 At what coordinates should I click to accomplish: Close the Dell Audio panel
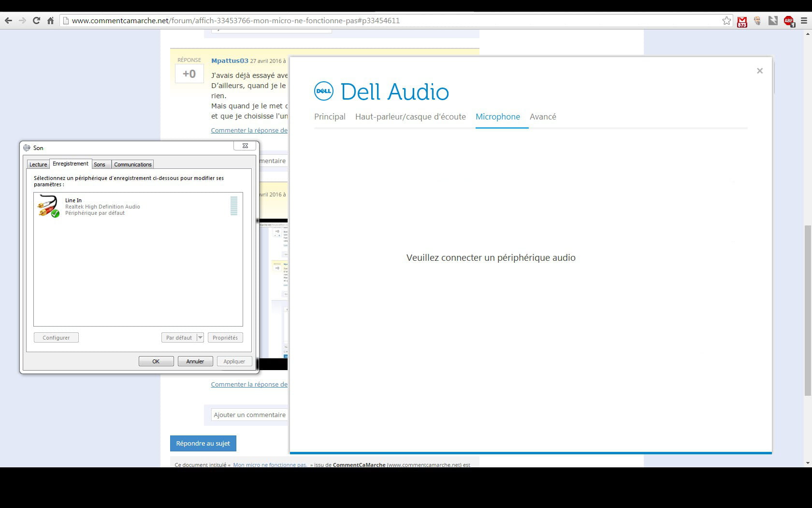760,71
